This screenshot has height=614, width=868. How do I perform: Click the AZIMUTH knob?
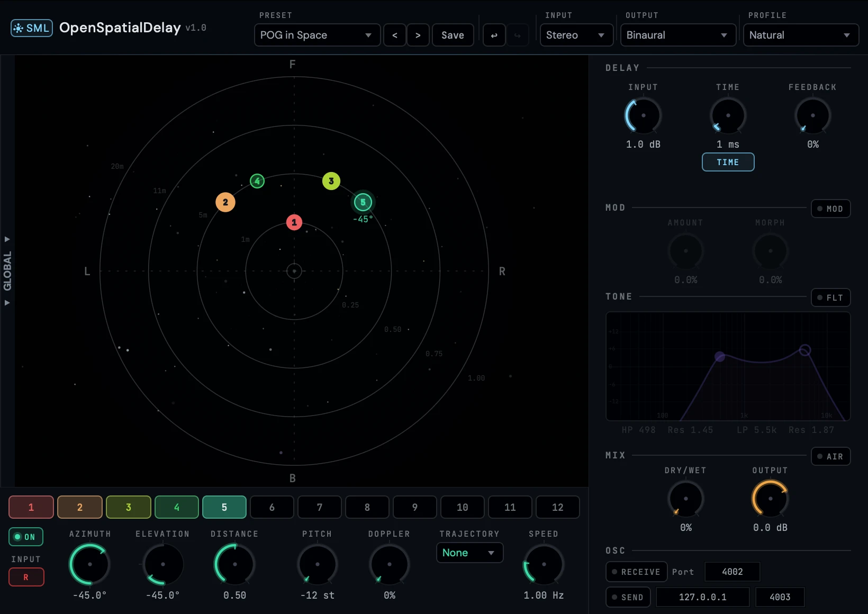(x=90, y=564)
